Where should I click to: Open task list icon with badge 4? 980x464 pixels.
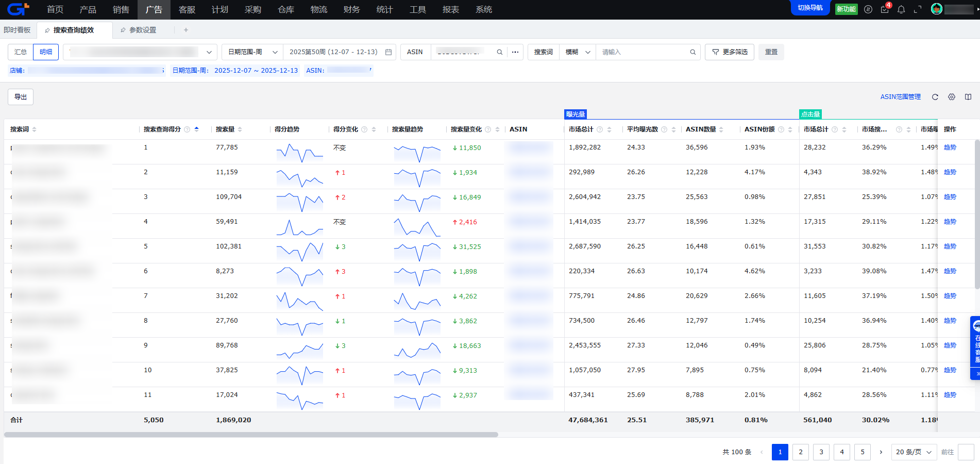885,9
